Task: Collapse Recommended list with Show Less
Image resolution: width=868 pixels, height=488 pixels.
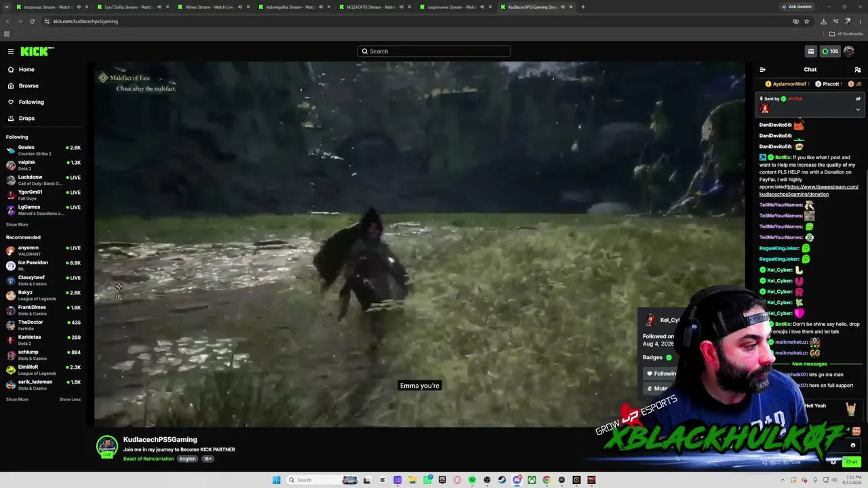Action: tap(70, 399)
